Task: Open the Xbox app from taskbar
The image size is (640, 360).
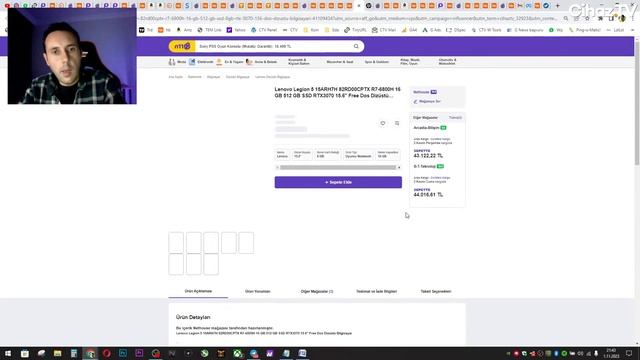Action: point(237,353)
